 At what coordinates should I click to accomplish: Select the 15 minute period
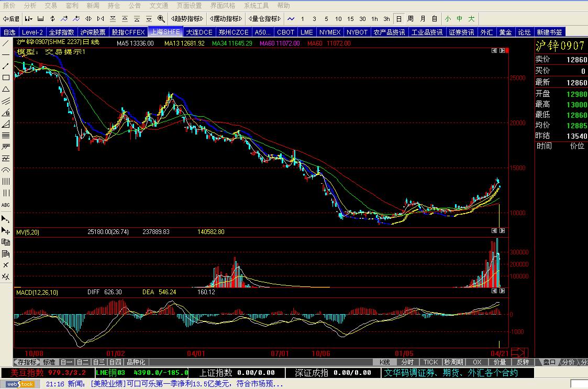(350, 19)
